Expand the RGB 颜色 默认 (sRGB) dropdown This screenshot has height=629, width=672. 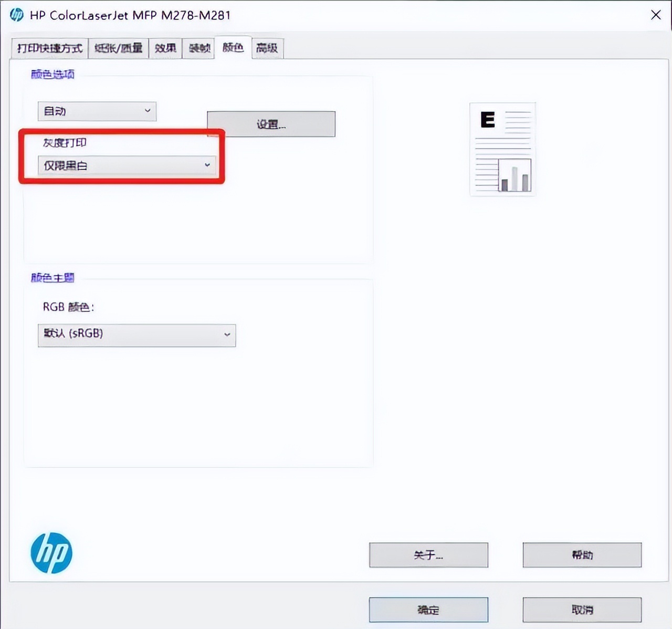coord(136,335)
